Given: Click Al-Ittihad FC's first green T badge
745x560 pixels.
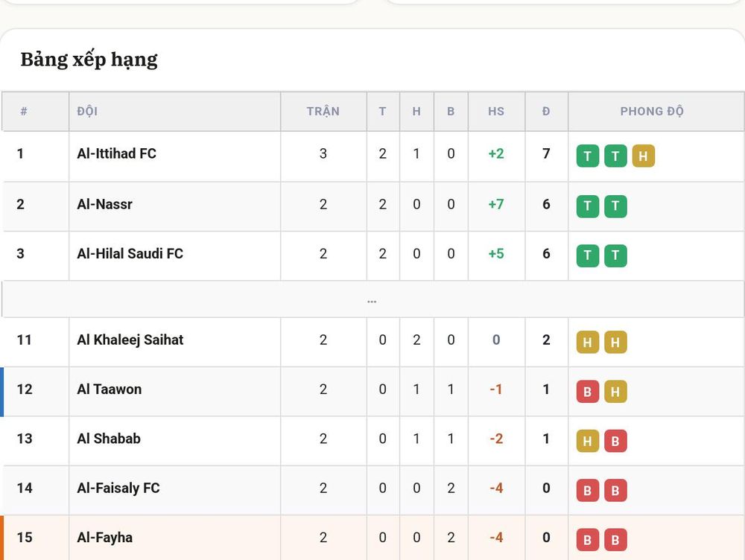Looking at the screenshot, I should (588, 156).
